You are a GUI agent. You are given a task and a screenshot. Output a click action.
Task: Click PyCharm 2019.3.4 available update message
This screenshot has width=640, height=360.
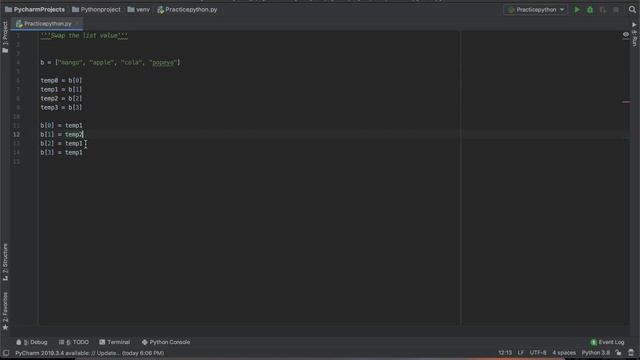89,353
